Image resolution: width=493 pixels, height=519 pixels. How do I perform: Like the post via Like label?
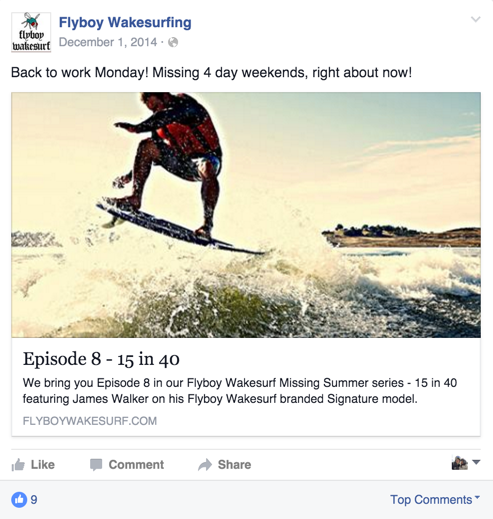(43, 465)
